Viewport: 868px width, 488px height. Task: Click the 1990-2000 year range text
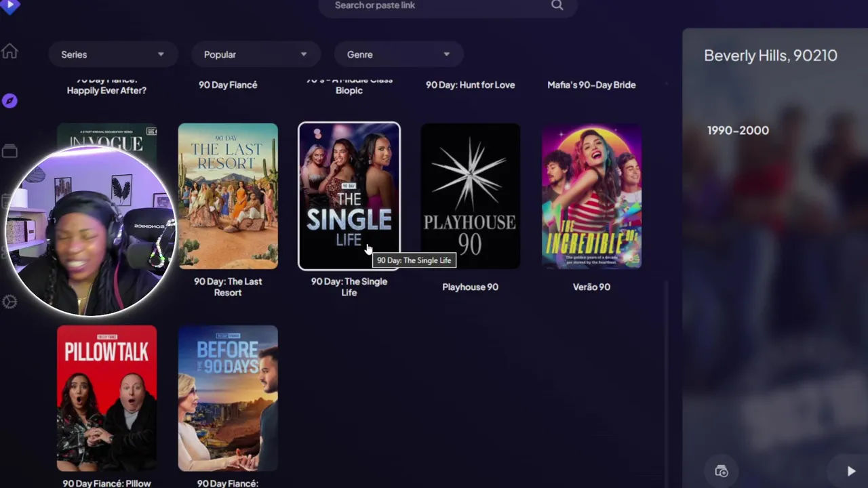738,130
